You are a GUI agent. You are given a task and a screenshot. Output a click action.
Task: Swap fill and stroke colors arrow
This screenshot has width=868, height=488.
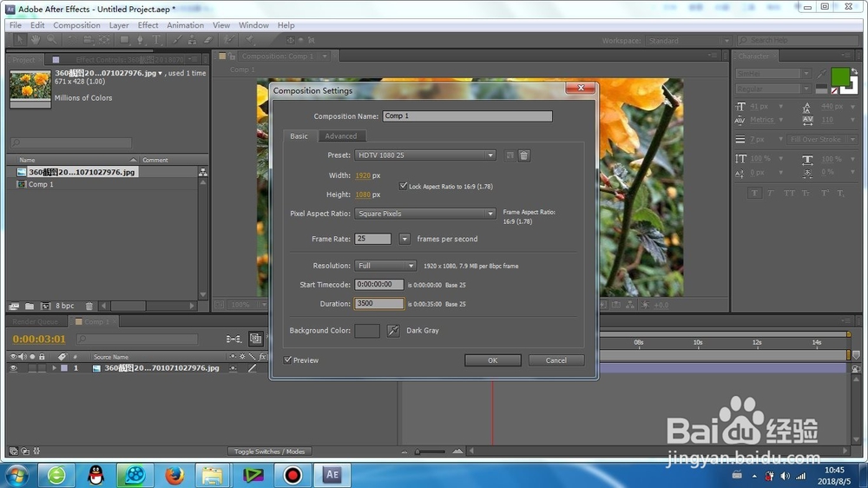[x=854, y=71]
